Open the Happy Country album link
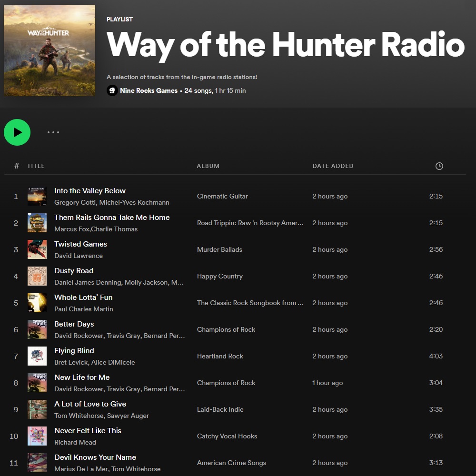 click(x=220, y=276)
